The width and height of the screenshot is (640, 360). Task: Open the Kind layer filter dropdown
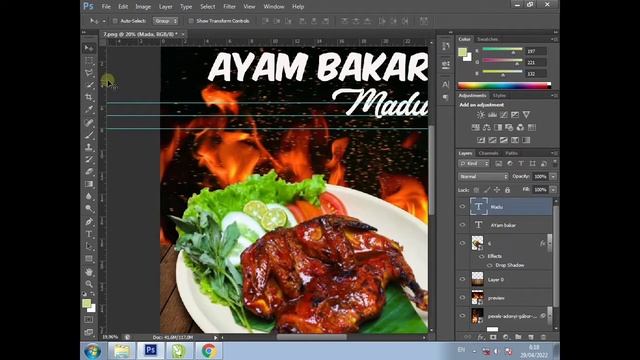point(474,164)
